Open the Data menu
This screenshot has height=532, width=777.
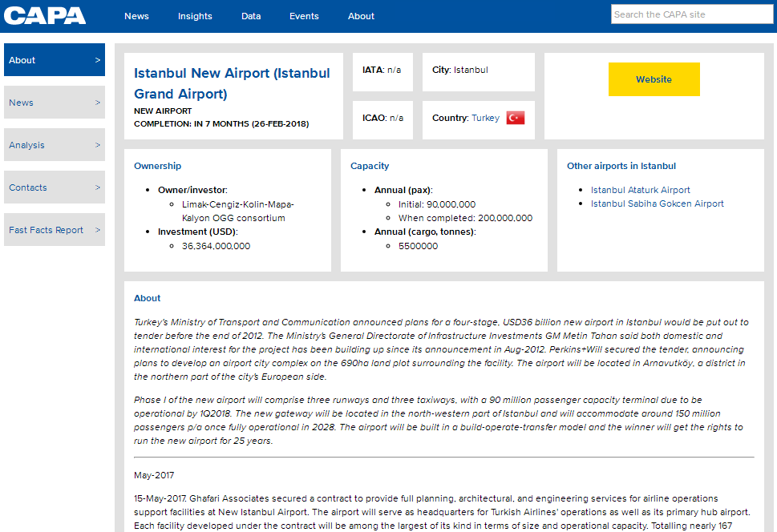tap(251, 16)
